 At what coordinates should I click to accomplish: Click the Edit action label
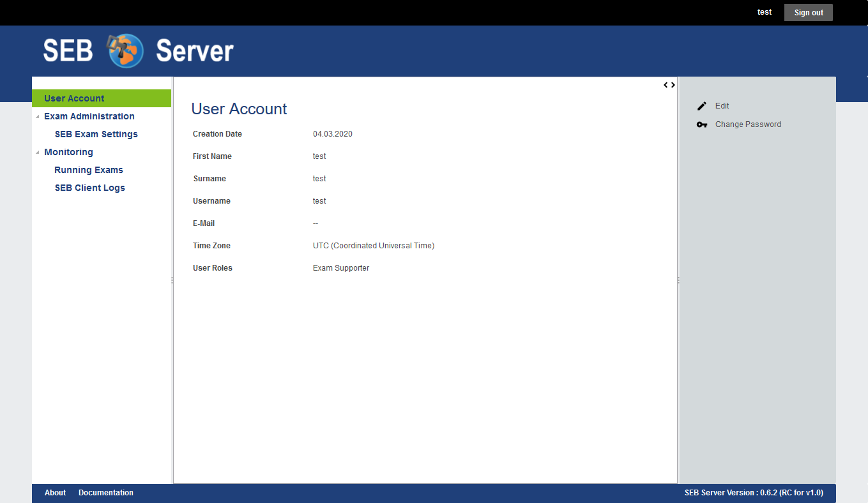[x=722, y=106]
